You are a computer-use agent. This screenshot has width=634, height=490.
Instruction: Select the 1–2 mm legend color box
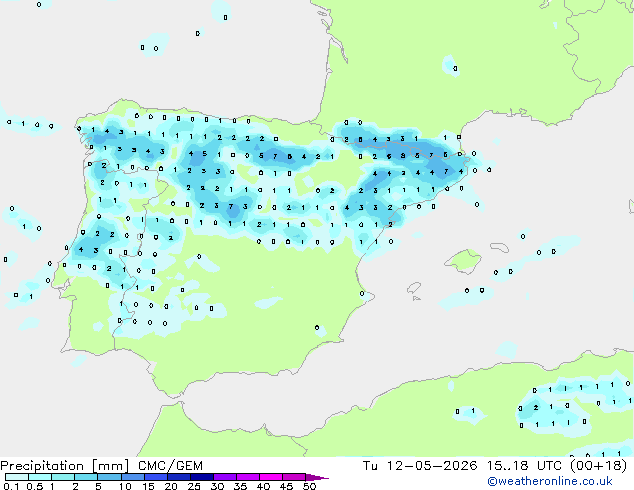click(x=63, y=477)
